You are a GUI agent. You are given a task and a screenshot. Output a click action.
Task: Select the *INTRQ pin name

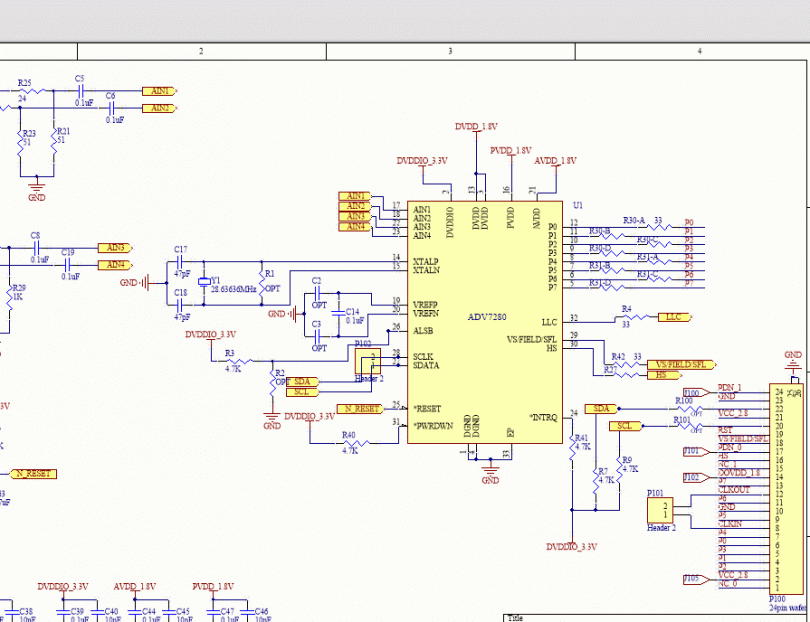tap(543, 417)
